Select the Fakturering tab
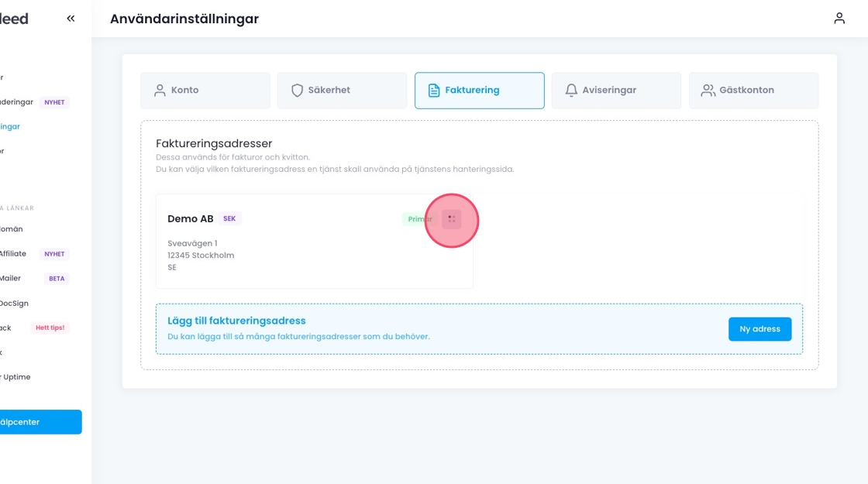This screenshot has height=484, width=868. click(479, 91)
